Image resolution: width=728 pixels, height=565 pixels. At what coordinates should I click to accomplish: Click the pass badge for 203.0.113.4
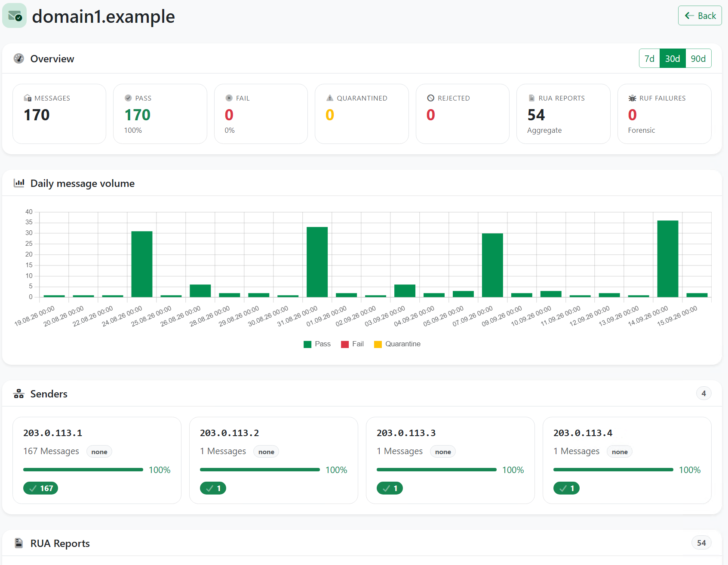pos(566,488)
